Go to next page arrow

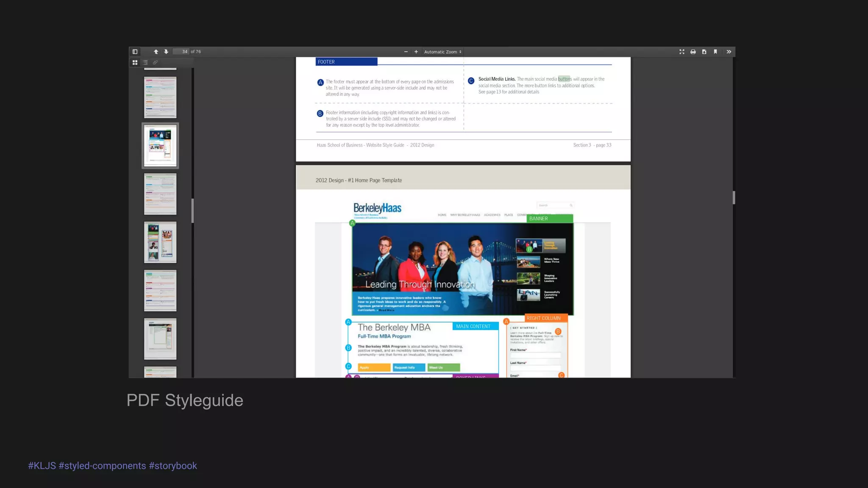166,52
